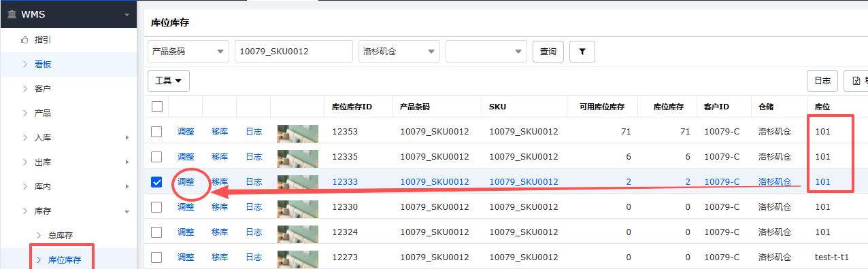Image resolution: width=868 pixels, height=269 pixels.
Task: Click the barcode search input field
Action: (294, 52)
